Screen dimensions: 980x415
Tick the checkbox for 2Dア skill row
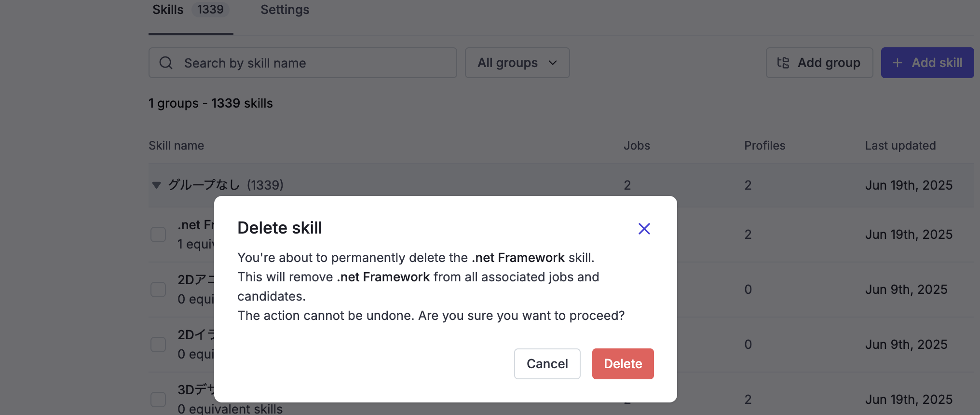point(158,290)
